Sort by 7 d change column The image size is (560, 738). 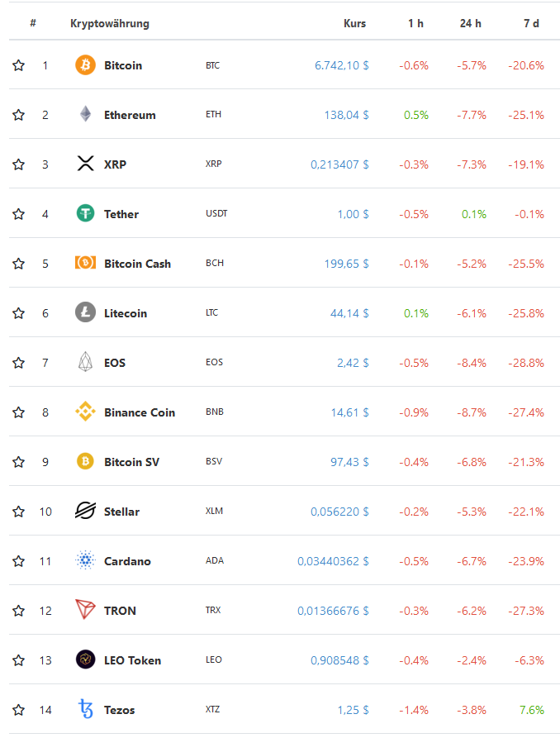(531, 23)
